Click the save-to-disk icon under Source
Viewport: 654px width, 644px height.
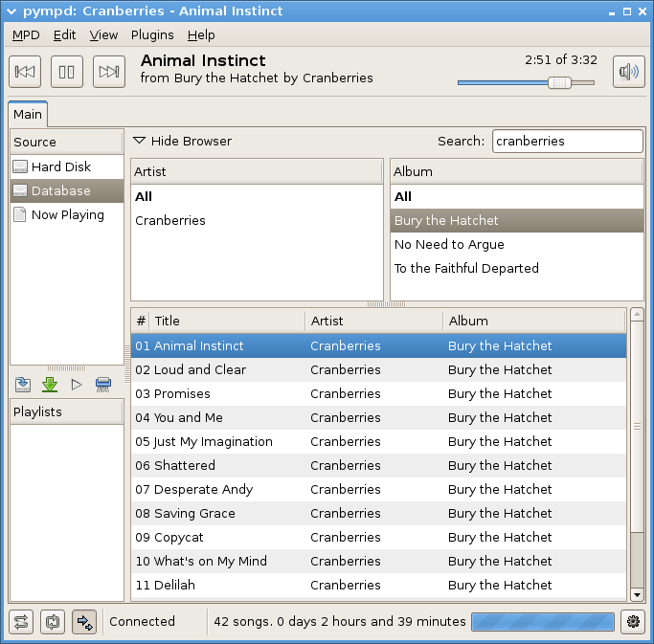(23, 385)
